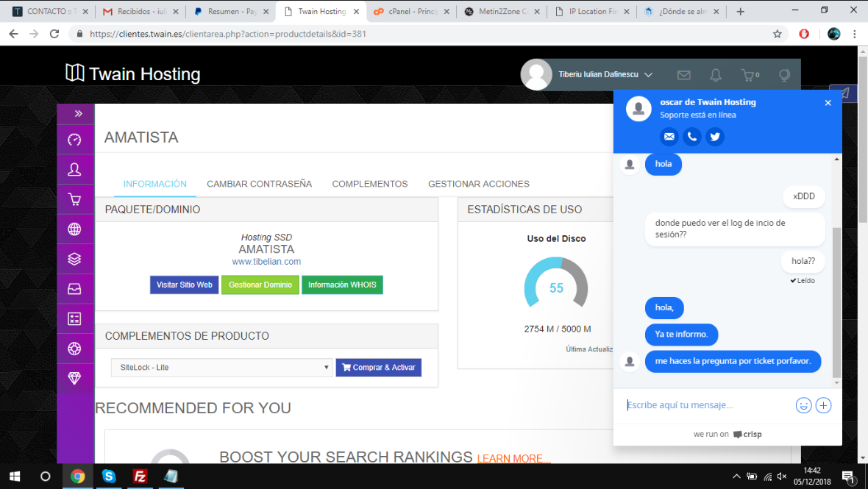Viewport: 868px width, 489px height.
Task: Click the address bar URL
Action: [227, 34]
